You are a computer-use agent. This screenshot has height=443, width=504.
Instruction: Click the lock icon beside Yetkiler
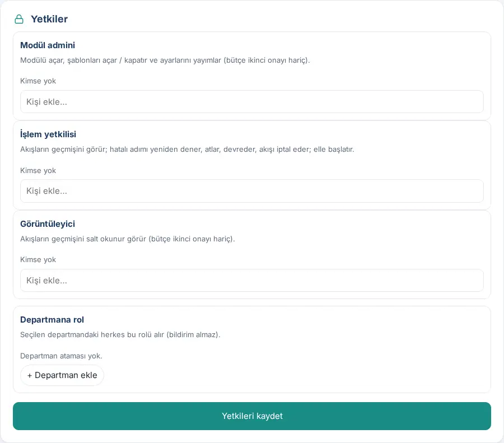[x=19, y=19]
